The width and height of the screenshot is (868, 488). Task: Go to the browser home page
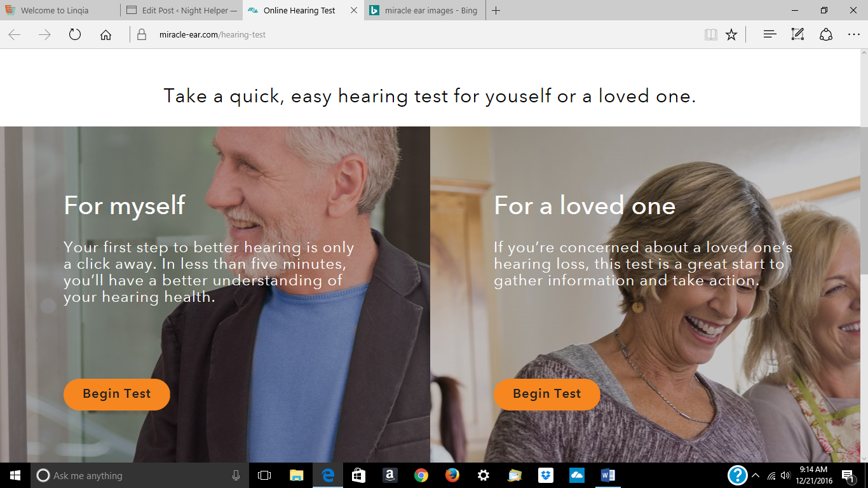pos(105,34)
